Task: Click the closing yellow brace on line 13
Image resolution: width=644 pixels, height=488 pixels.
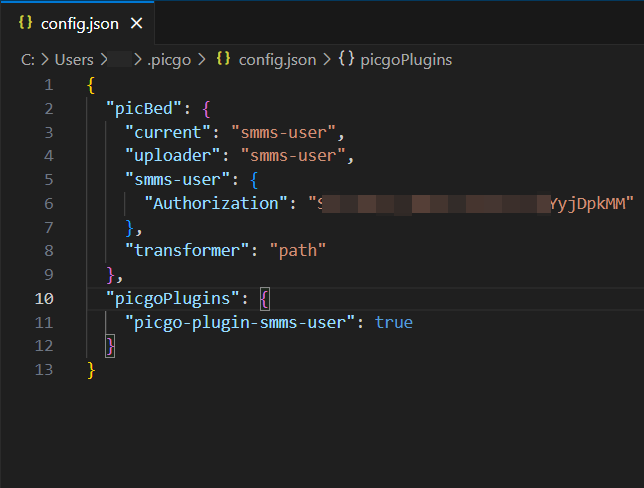Action: [x=91, y=370]
